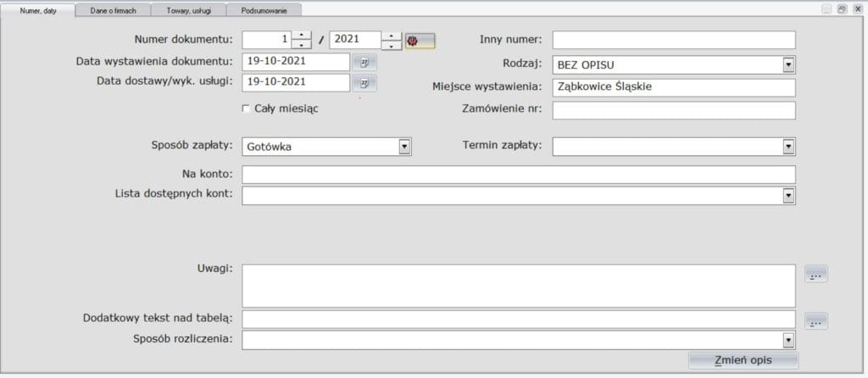Viewport: 868px width, 378px height.
Task: Open calendar for Data dostawy/wyk. usługi
Action: click(364, 83)
